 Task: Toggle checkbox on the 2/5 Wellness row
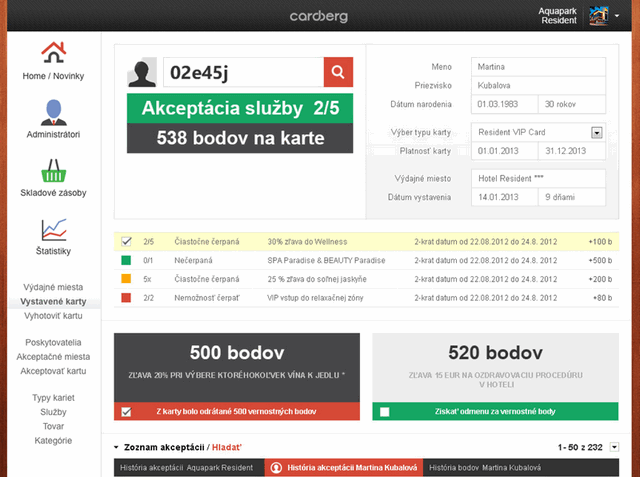click(x=126, y=242)
